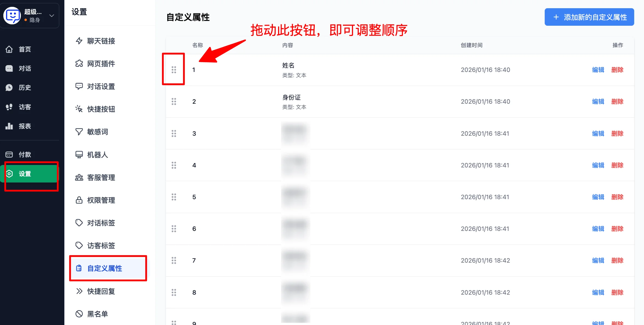Image resolution: width=644 pixels, height=325 pixels.
Task: Click the drag handle on row 5
Action: point(174,197)
